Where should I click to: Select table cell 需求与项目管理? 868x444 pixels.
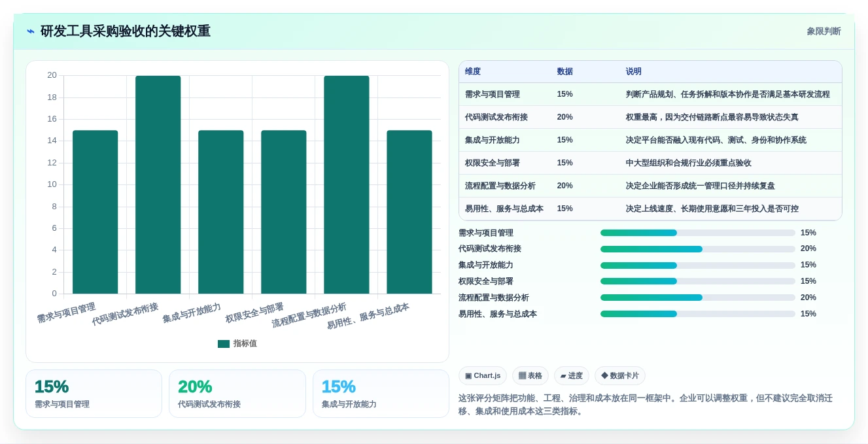(493, 94)
